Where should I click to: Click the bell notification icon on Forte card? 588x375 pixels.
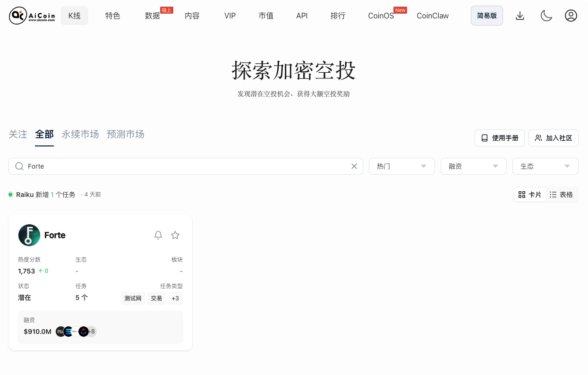tap(158, 235)
